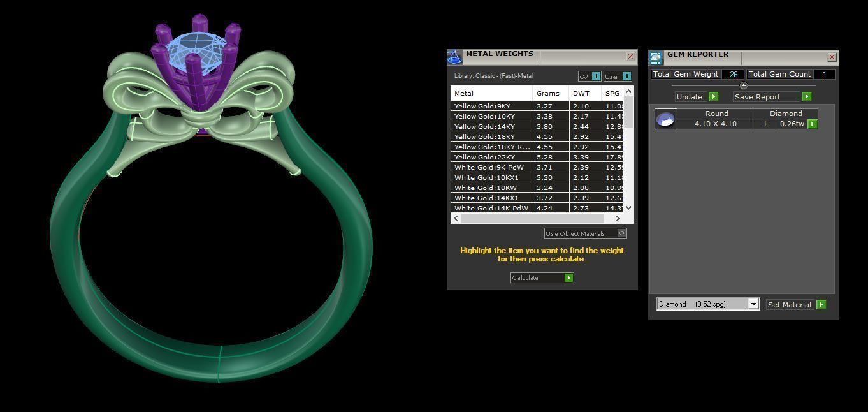Click the green arrow beside Save Report
Image resolution: width=868 pixels, height=412 pixels.
click(806, 97)
